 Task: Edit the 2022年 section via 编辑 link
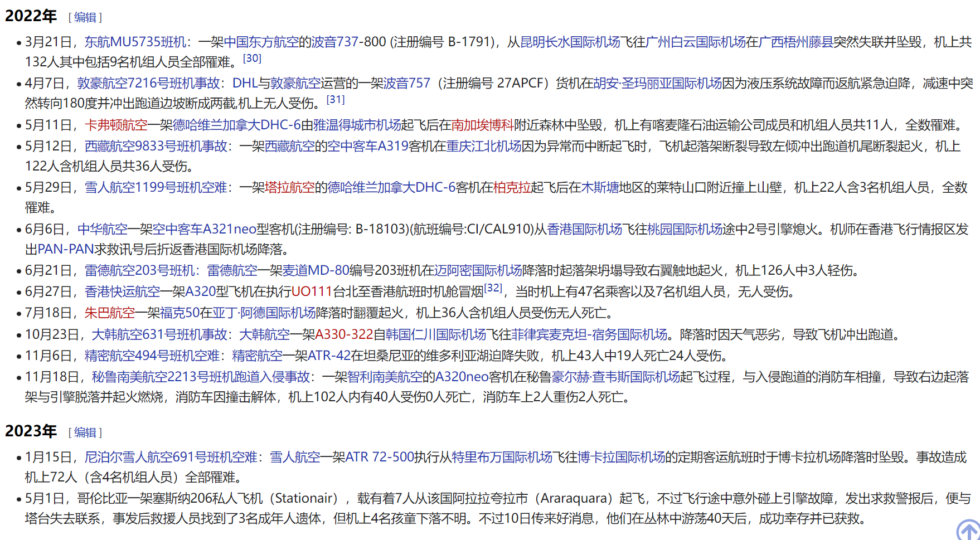click(85, 17)
